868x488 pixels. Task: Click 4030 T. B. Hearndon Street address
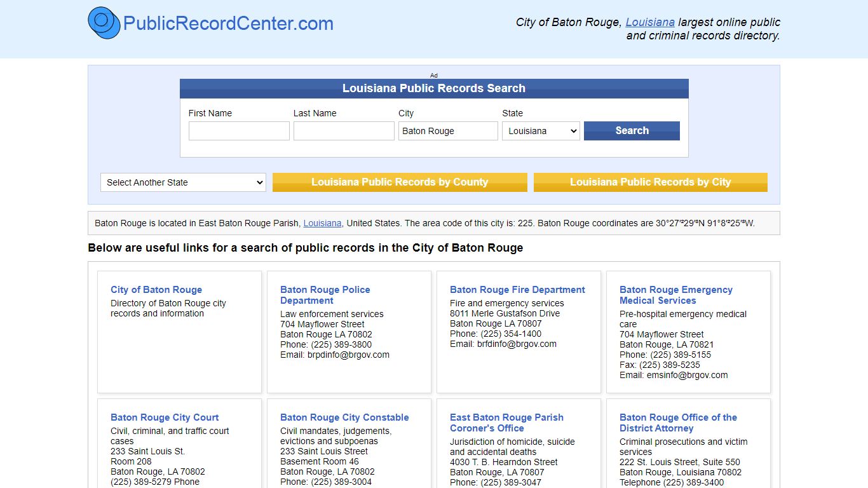pyautogui.click(x=504, y=462)
